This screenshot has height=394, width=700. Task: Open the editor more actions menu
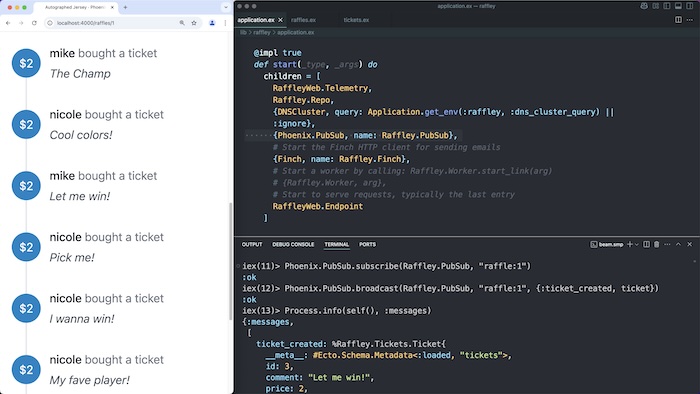(x=689, y=20)
